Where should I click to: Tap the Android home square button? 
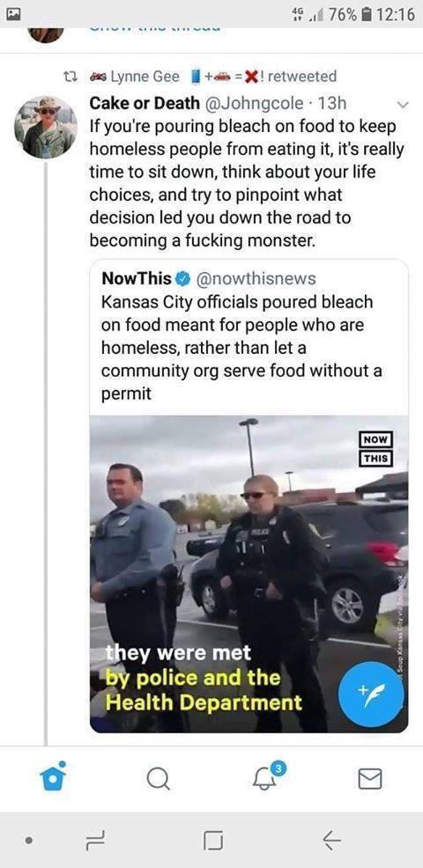[x=213, y=841]
